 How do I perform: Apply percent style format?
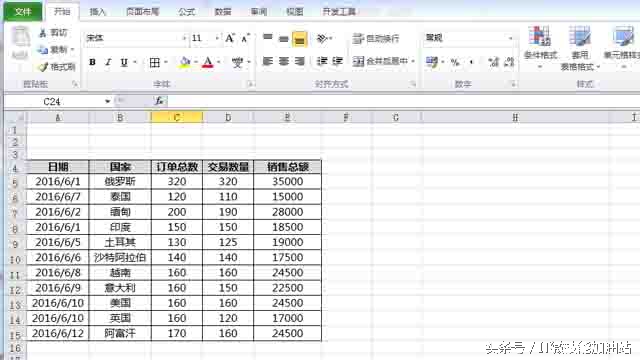click(x=455, y=62)
